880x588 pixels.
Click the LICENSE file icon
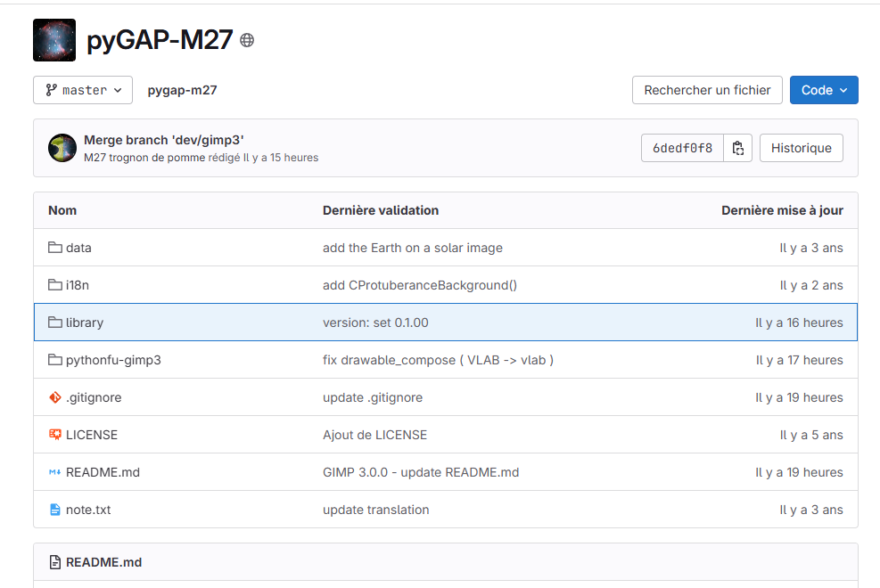pos(55,435)
